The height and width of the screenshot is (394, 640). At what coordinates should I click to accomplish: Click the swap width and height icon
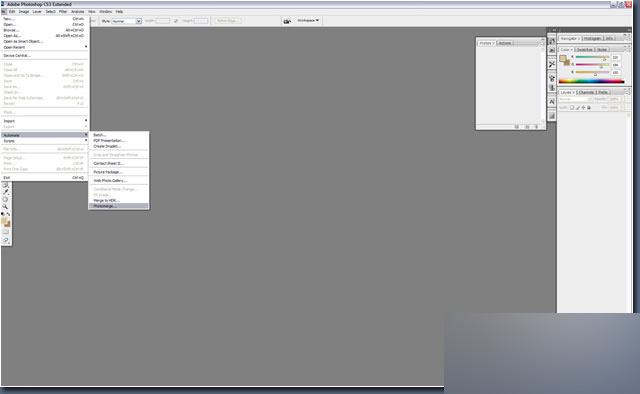[x=176, y=21]
